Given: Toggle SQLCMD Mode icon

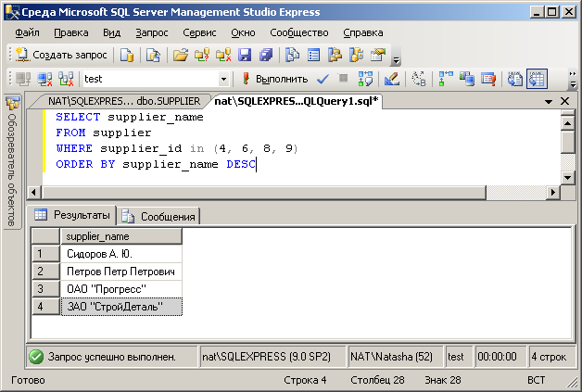Looking at the screenshot, I should pos(488,79).
